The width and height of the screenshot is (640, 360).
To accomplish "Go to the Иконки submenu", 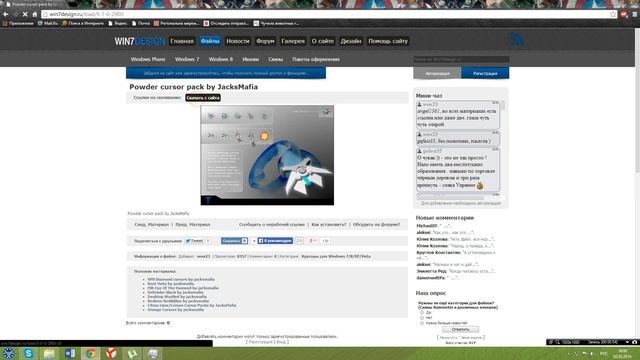I will 251,59.
